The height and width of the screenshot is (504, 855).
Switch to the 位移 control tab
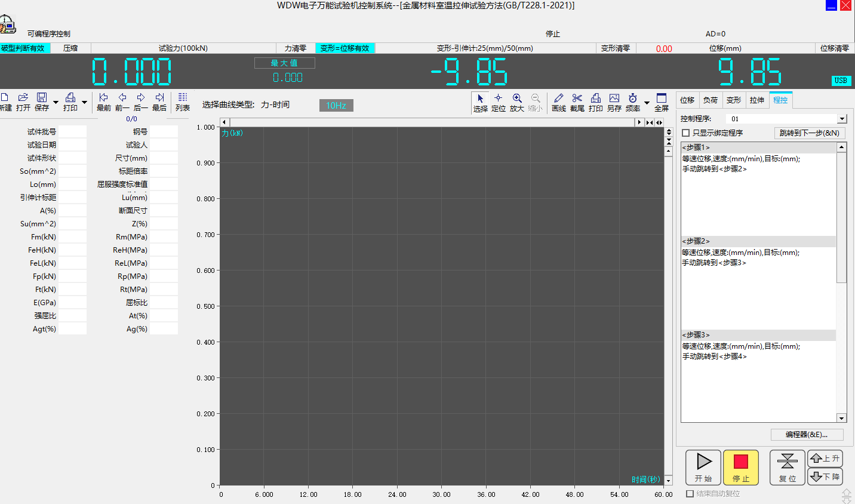687,100
